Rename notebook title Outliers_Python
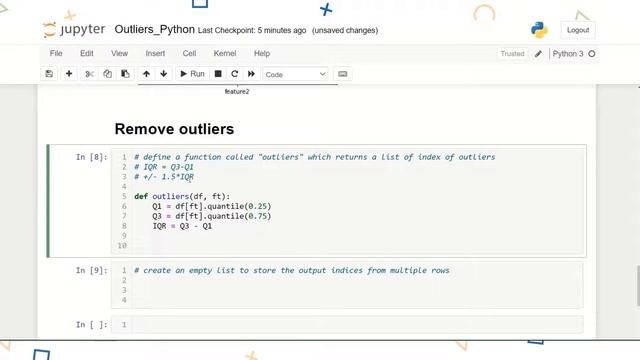The width and height of the screenshot is (640, 360). [x=154, y=29]
